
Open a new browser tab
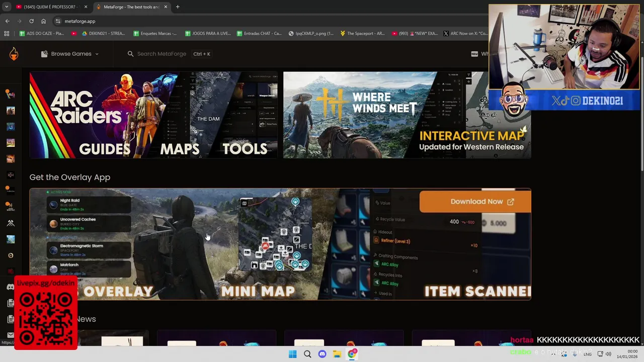178,7
